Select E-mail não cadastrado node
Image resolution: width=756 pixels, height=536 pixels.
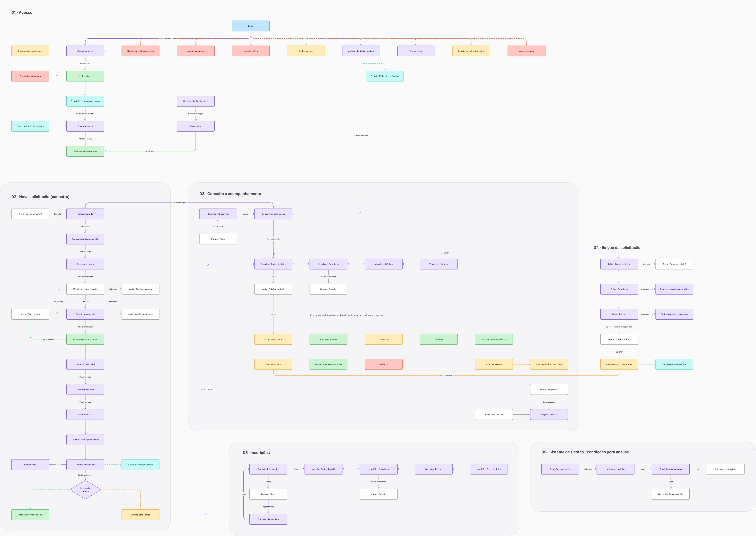30,76
